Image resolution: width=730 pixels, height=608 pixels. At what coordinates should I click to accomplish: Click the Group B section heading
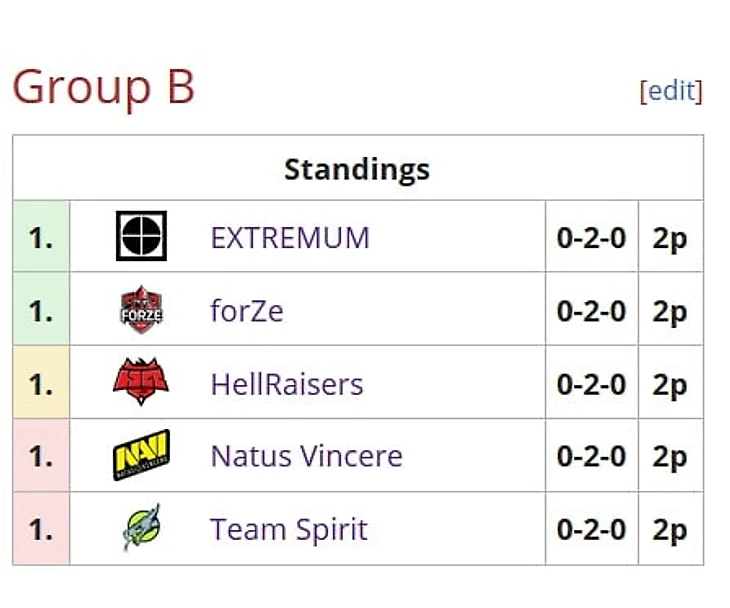pyautogui.click(x=103, y=88)
